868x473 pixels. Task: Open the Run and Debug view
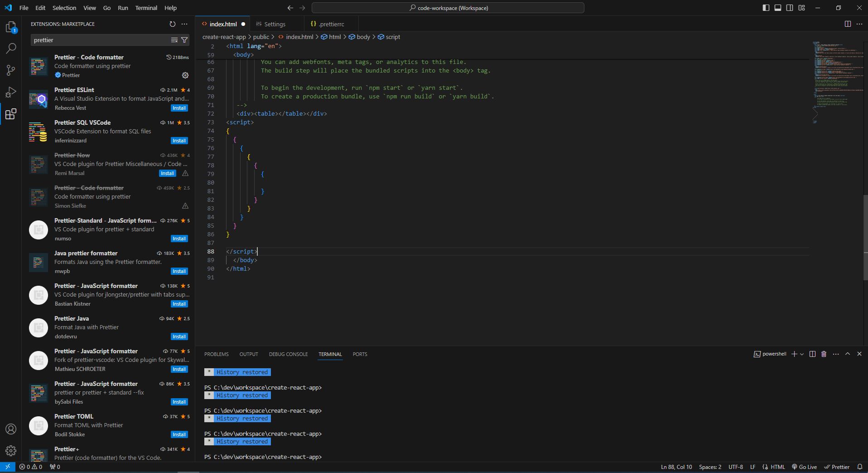11,92
